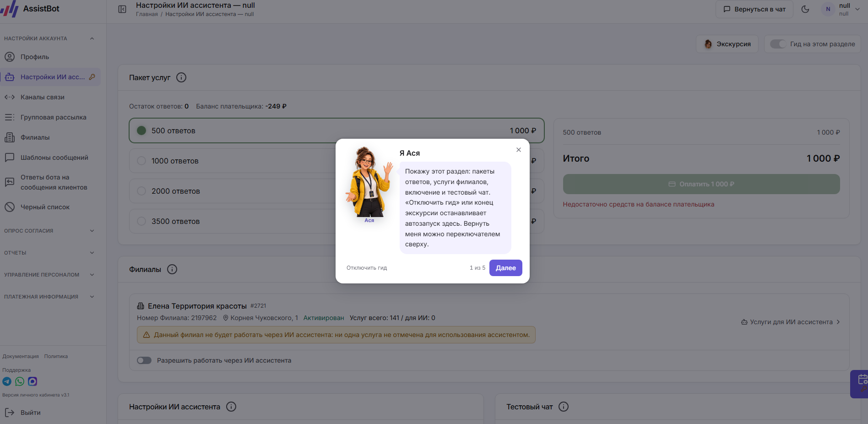Start the Экскурсия tour button
Viewport: 868px width, 424px height.
(x=727, y=44)
